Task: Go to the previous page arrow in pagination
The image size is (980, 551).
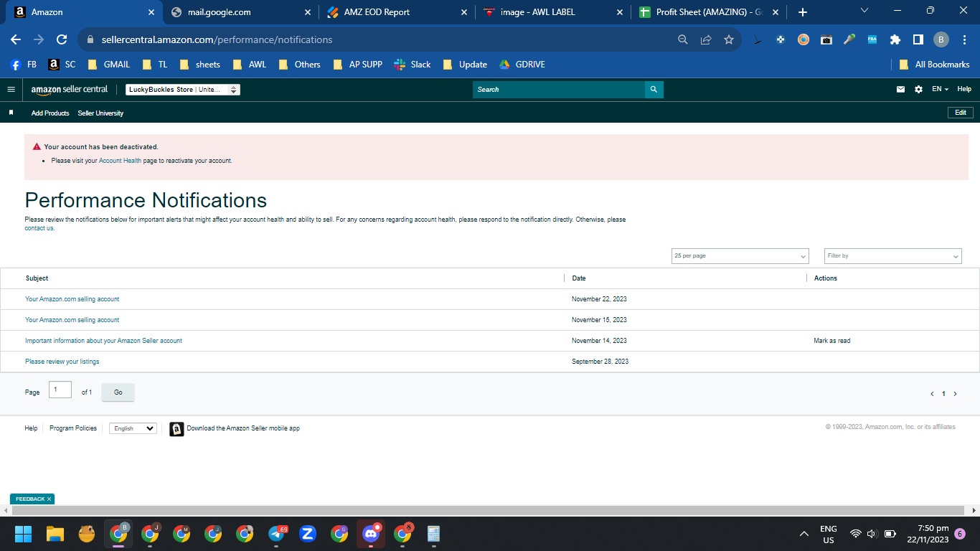Action: point(932,394)
